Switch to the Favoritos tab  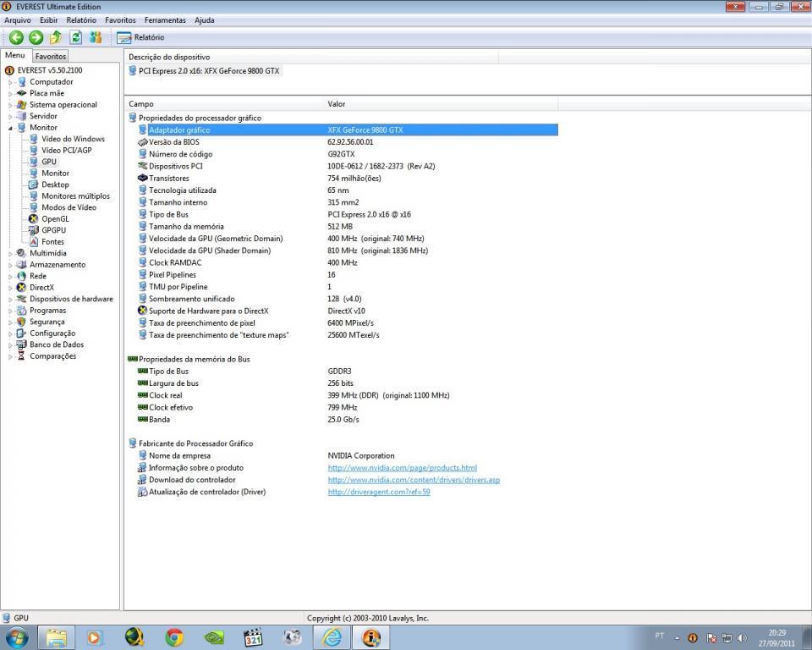(x=51, y=56)
